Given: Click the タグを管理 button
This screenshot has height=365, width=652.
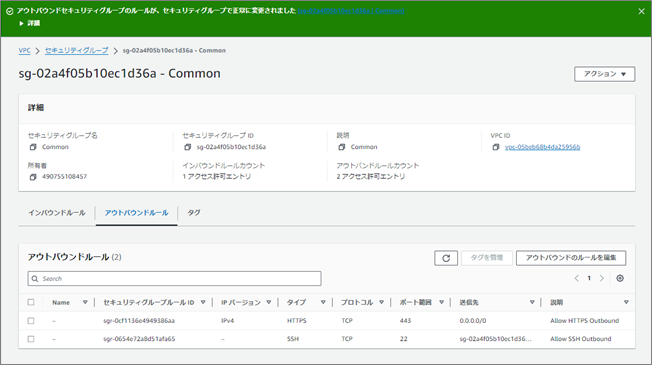Looking at the screenshot, I should [487, 258].
